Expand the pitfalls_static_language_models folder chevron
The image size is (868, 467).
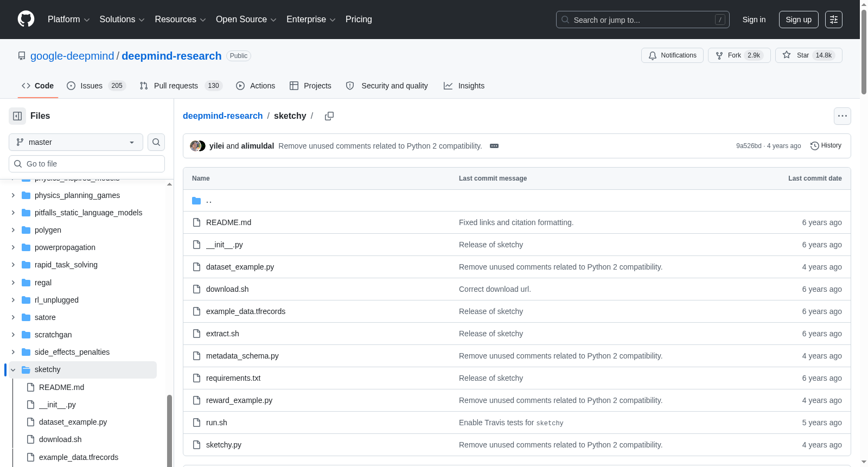click(13, 213)
